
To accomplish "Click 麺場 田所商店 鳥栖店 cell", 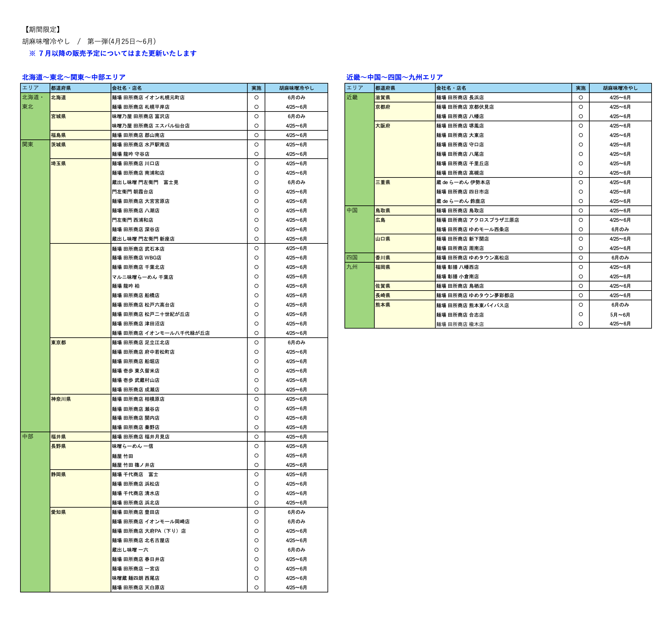I will coord(503,286).
